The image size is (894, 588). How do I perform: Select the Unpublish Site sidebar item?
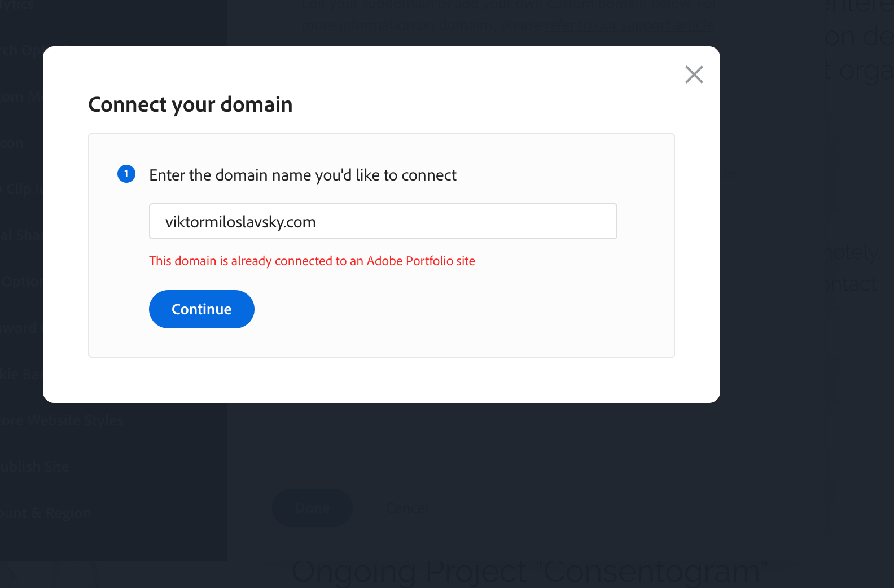(35, 467)
